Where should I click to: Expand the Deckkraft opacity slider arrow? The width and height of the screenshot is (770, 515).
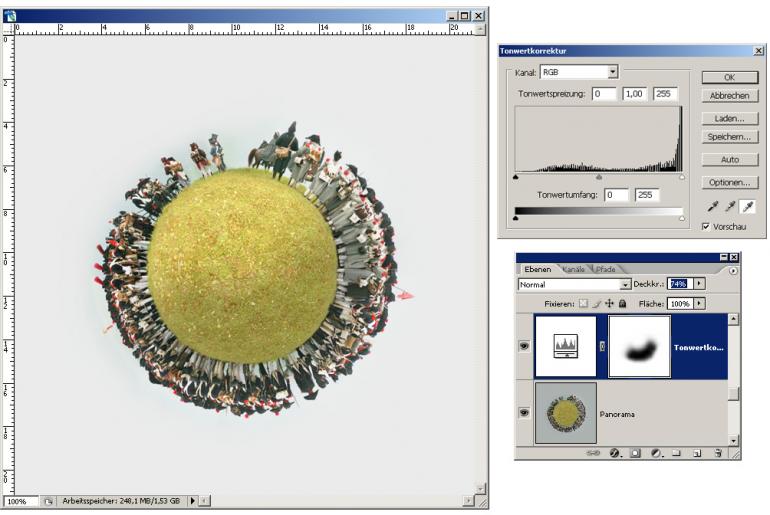pyautogui.click(x=699, y=285)
